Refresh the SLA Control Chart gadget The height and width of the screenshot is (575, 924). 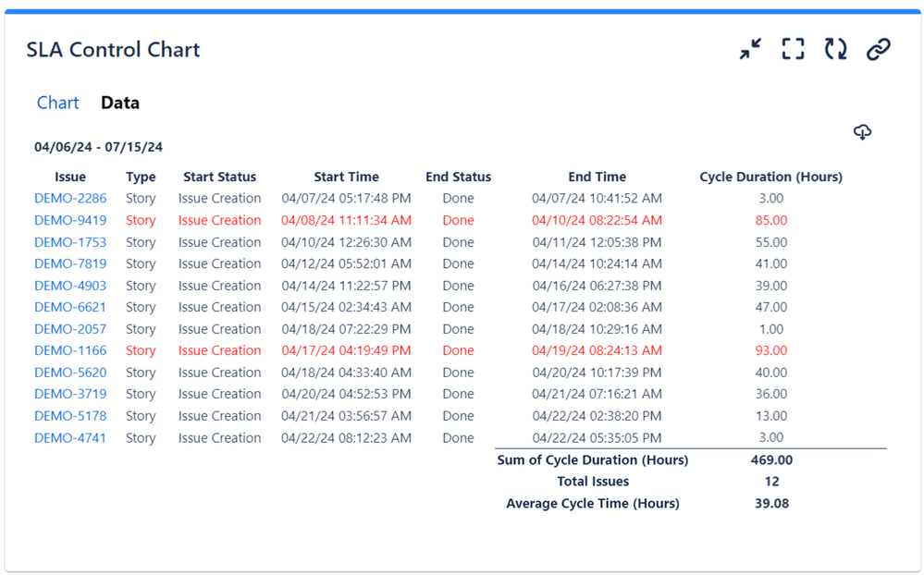click(x=835, y=49)
